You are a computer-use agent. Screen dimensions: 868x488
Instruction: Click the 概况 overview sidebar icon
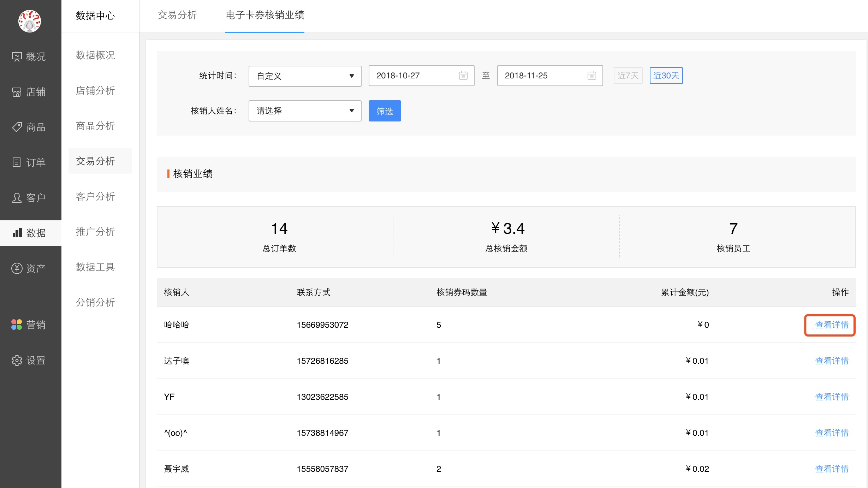pos(17,56)
